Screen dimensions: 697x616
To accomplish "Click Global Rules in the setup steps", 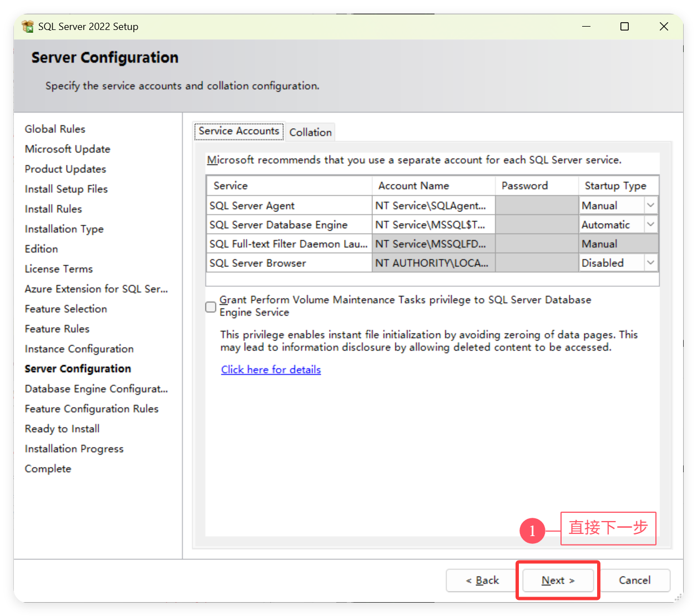I will tap(55, 129).
